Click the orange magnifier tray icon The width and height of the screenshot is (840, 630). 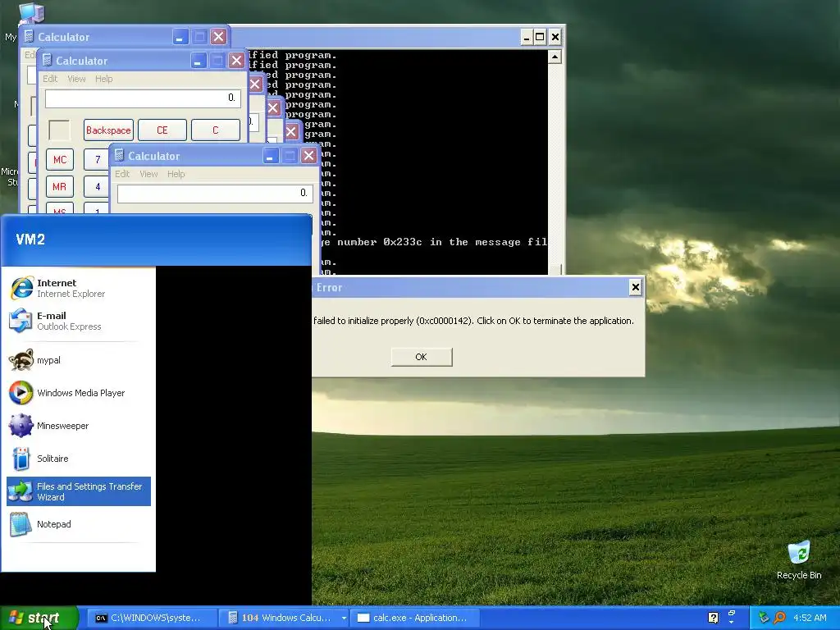coord(779,618)
